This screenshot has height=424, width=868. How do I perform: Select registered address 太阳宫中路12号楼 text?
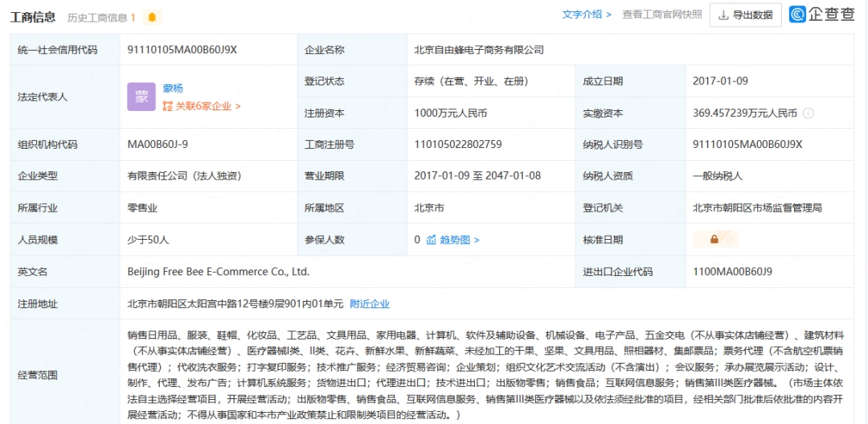(x=235, y=304)
